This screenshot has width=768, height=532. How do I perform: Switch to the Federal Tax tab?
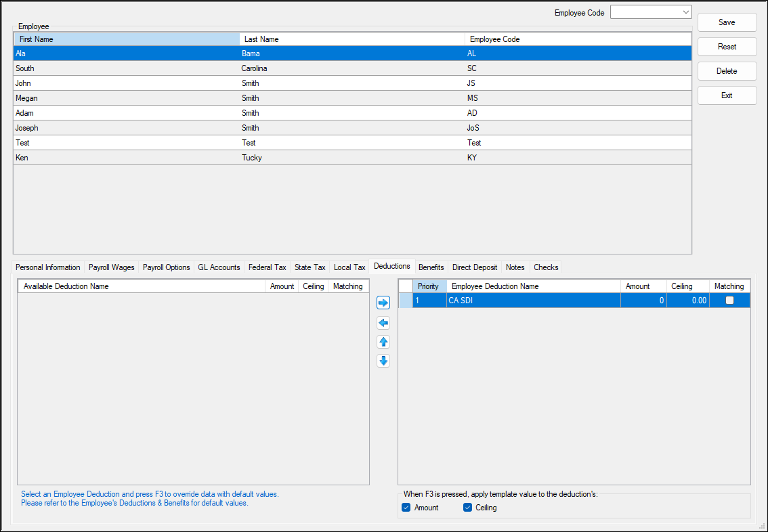[x=268, y=267]
